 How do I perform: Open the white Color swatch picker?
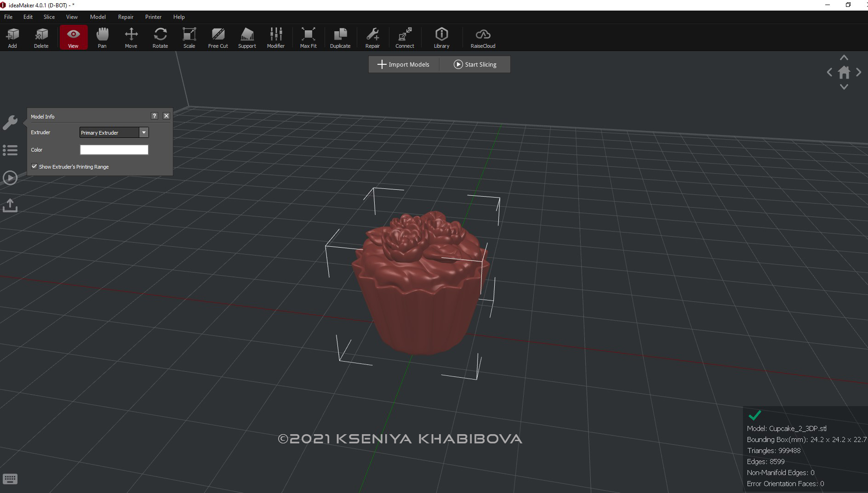pyautogui.click(x=114, y=150)
